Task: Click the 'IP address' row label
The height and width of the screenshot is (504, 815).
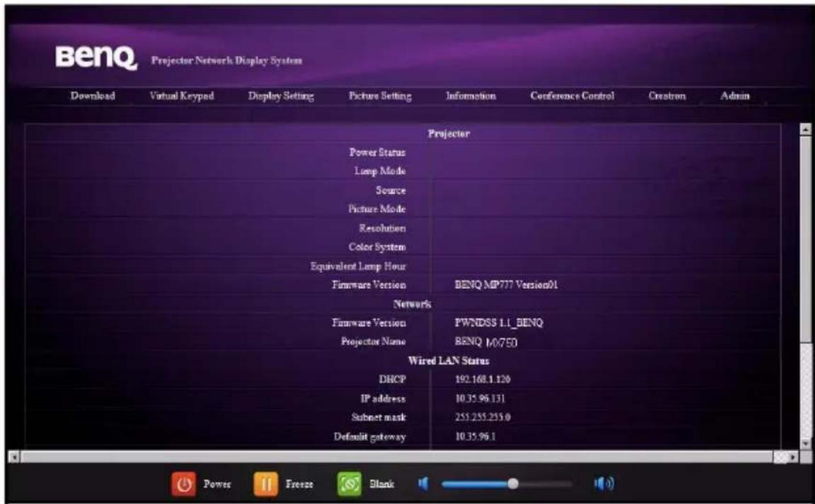Action: (x=383, y=399)
